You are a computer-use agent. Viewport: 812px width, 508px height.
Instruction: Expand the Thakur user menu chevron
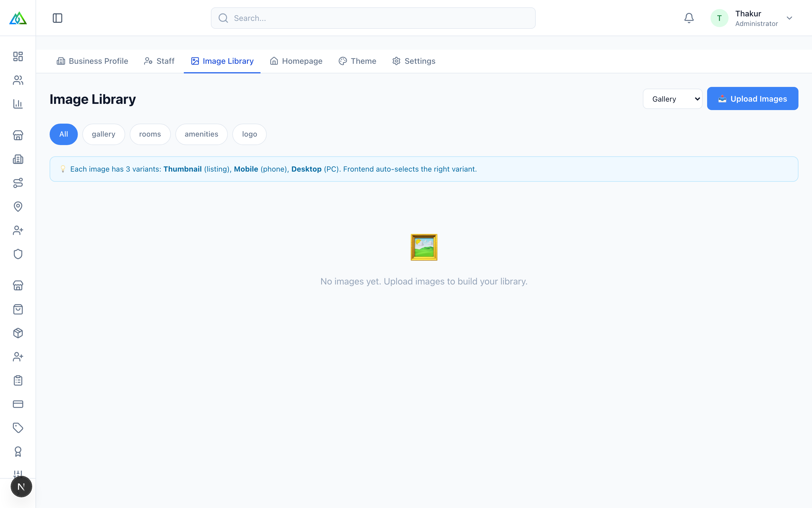[x=789, y=18]
